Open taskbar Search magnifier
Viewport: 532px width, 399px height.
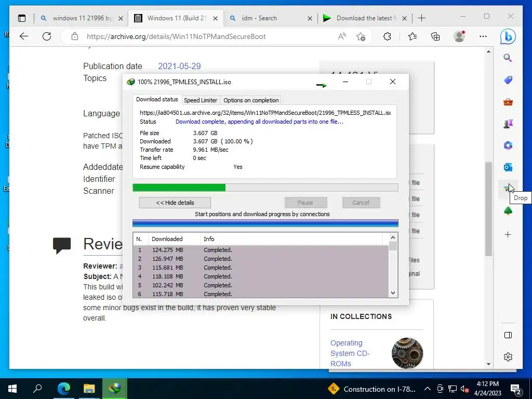pyautogui.click(x=37, y=389)
